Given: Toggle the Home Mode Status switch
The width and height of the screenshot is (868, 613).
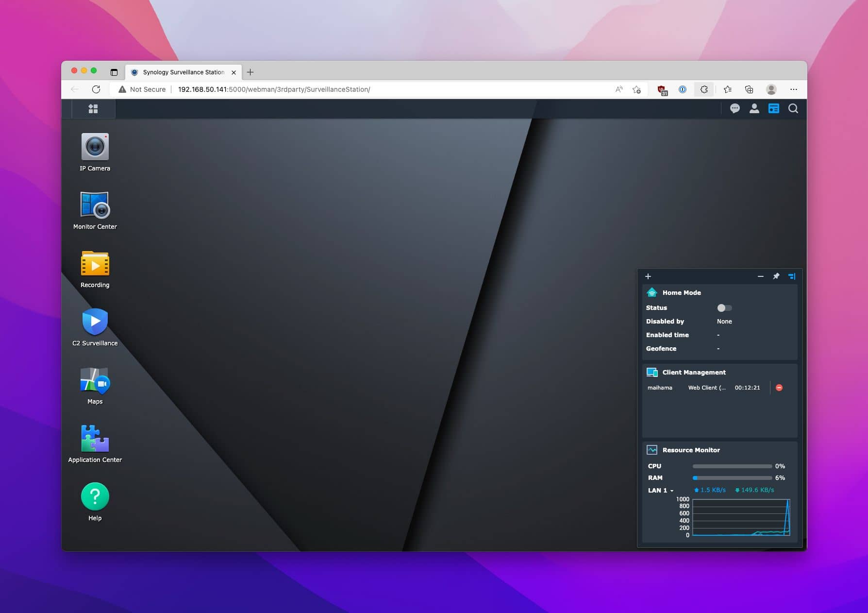Looking at the screenshot, I should (724, 308).
